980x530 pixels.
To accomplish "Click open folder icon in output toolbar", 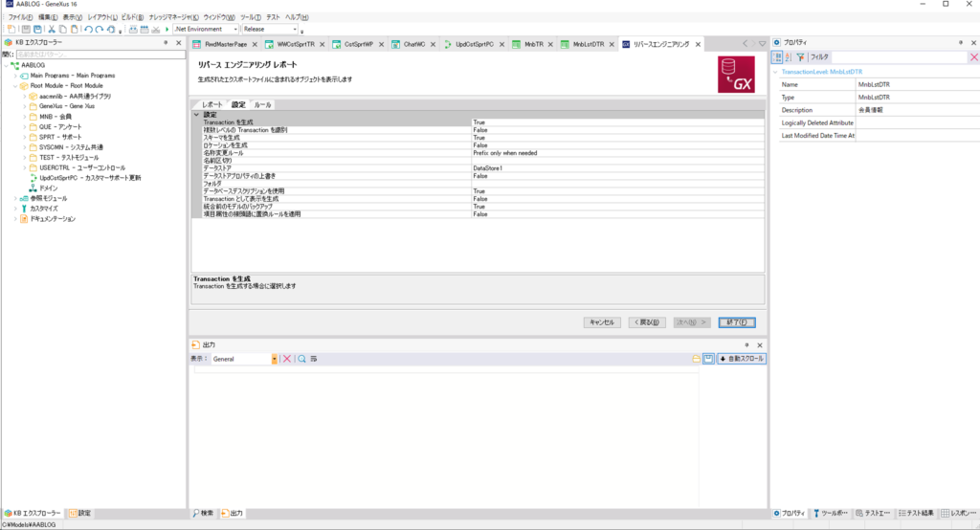I will pyautogui.click(x=697, y=359).
